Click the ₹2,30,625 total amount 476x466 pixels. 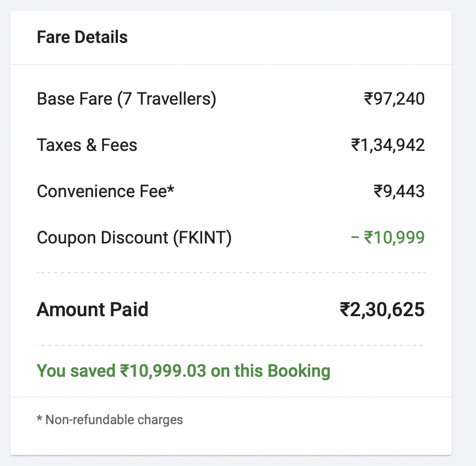click(382, 310)
